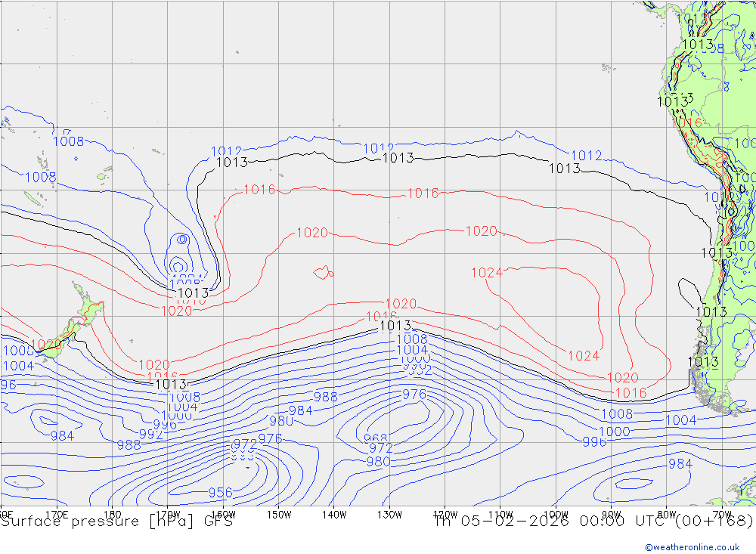Open the weatheronline.co.uk copyright link
The width and height of the screenshot is (756, 554).
pos(692,547)
